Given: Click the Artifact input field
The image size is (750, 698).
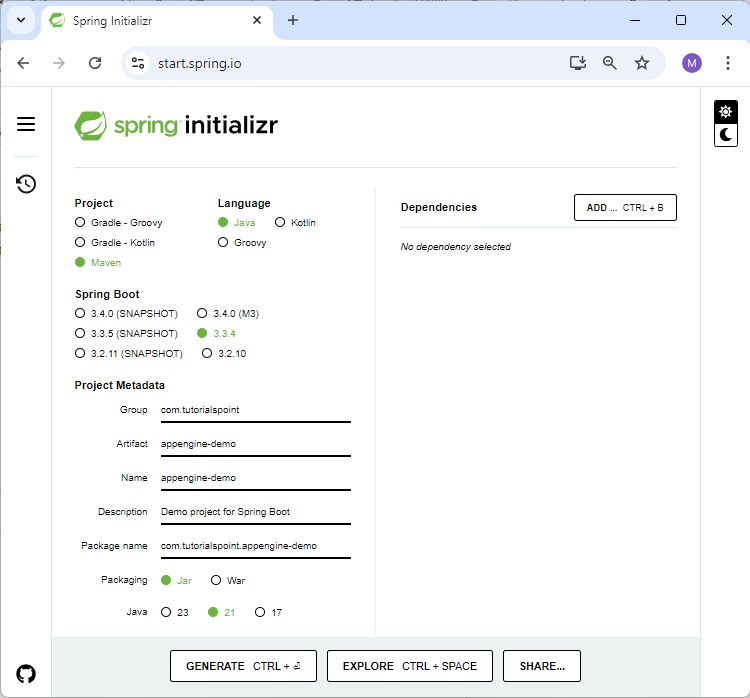Looking at the screenshot, I should (256, 444).
